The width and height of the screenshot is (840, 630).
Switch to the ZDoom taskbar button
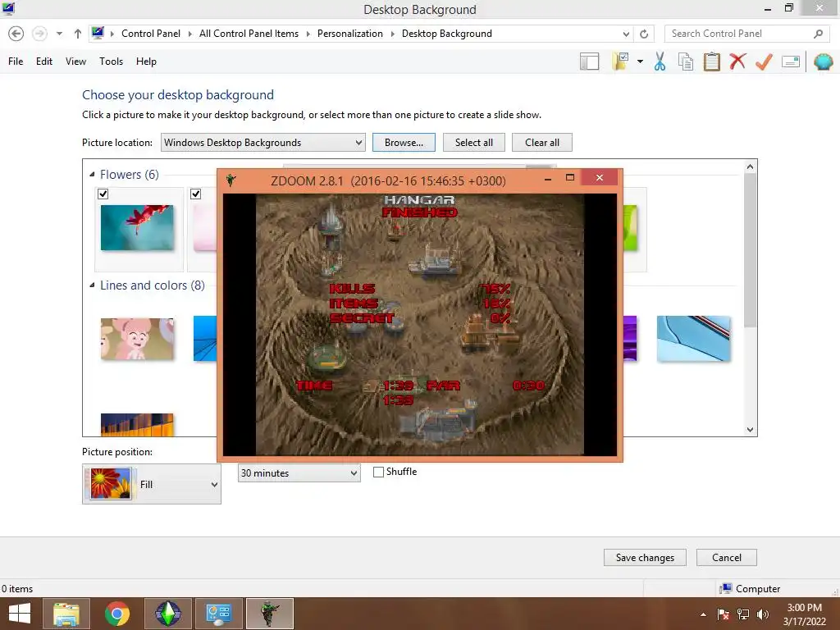coord(269,614)
